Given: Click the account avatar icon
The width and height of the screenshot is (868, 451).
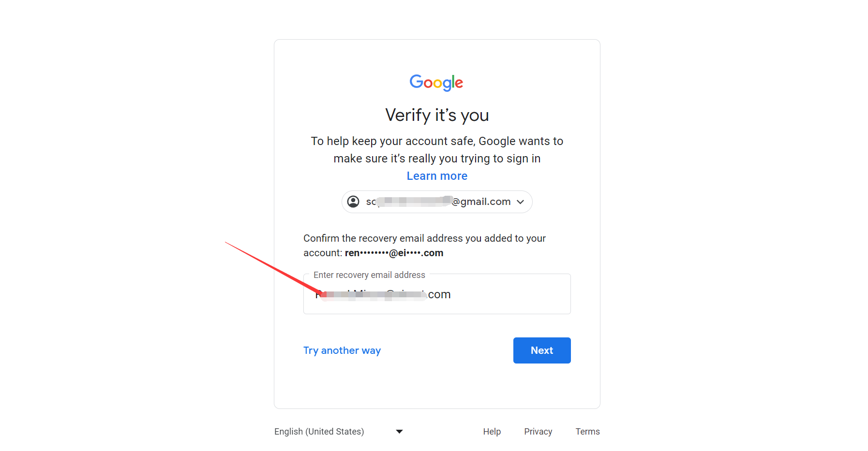Looking at the screenshot, I should click(x=354, y=202).
